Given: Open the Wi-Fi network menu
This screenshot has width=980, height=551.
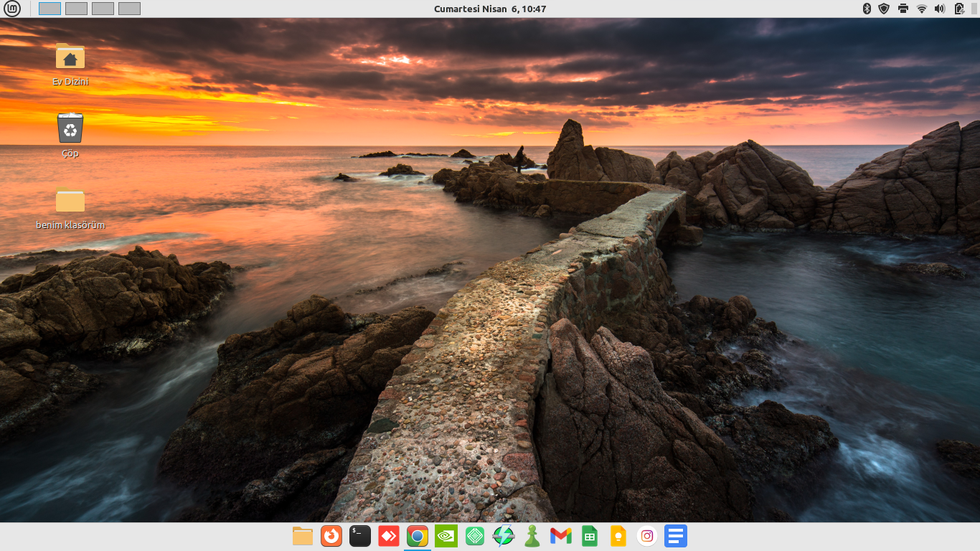Looking at the screenshot, I should click(x=922, y=9).
